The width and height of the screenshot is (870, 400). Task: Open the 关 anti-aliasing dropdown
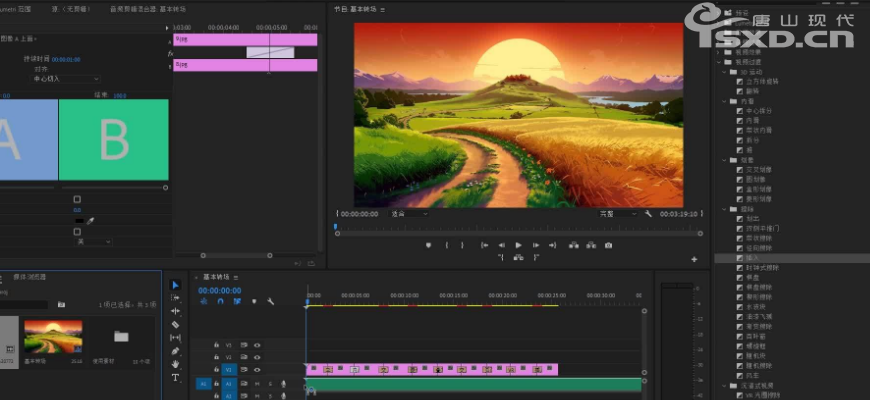pyautogui.click(x=93, y=242)
